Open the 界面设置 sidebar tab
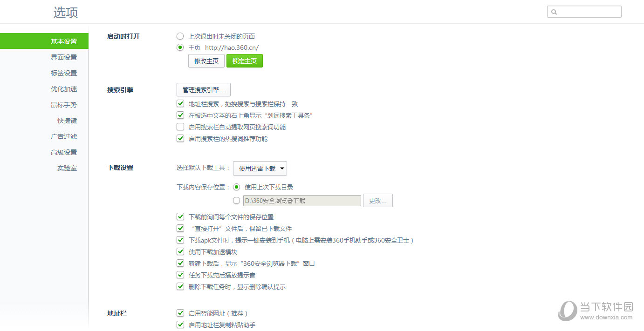This screenshot has width=644, height=331. point(64,57)
